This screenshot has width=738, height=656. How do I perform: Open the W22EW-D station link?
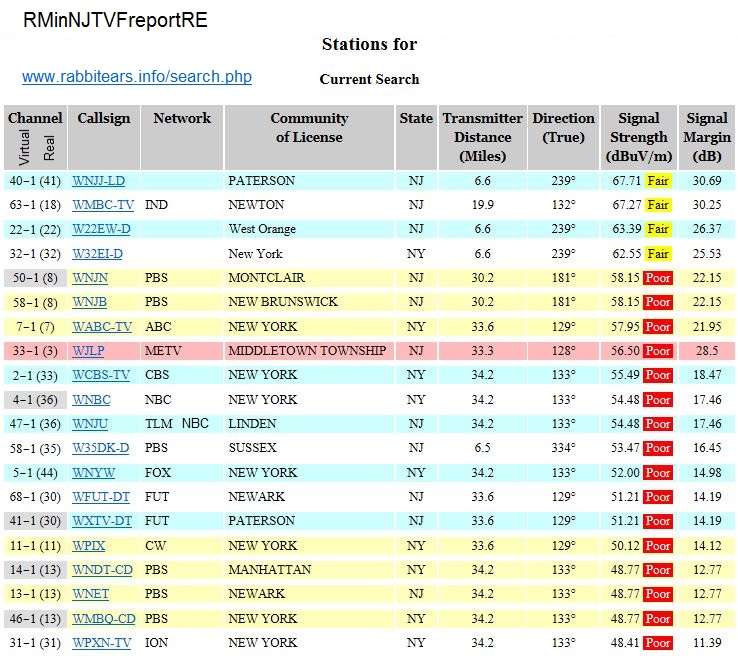point(101,229)
